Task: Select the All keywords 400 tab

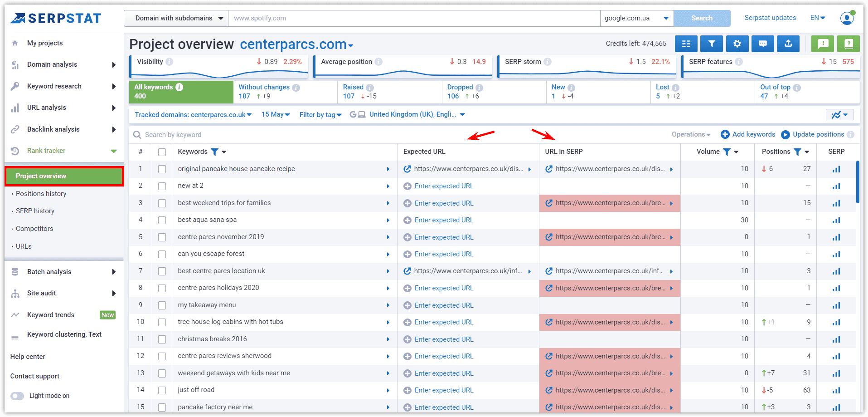Action: coord(181,92)
